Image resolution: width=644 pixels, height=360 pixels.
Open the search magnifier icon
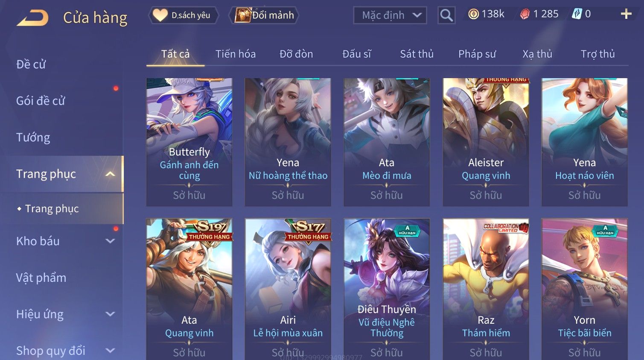446,15
